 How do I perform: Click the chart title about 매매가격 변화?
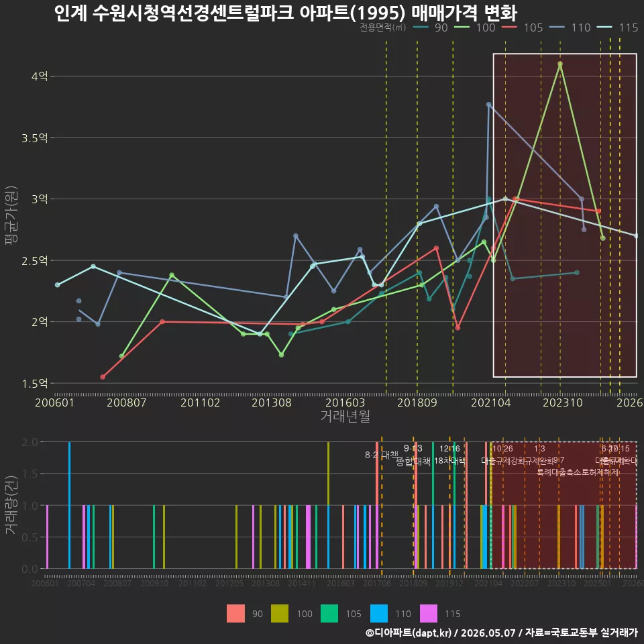point(286,13)
